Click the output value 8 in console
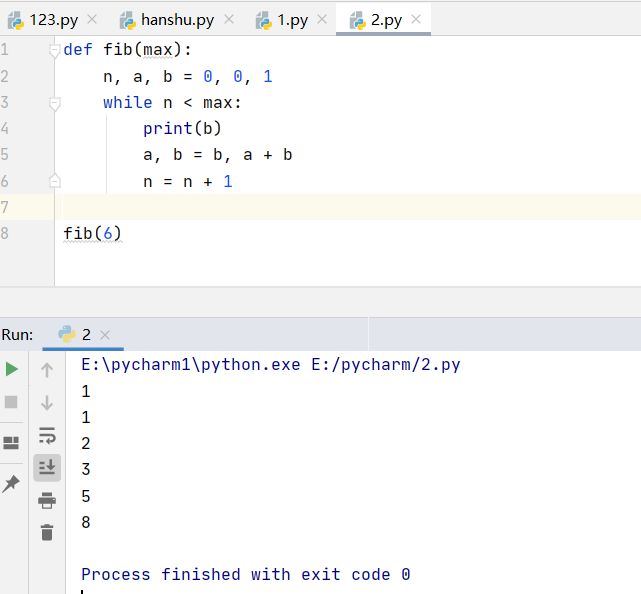 [x=85, y=522]
